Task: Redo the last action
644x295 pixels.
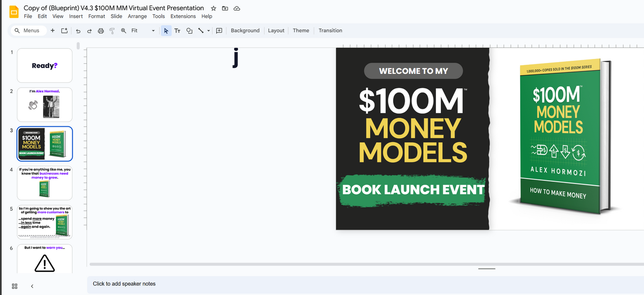Action: (89, 30)
